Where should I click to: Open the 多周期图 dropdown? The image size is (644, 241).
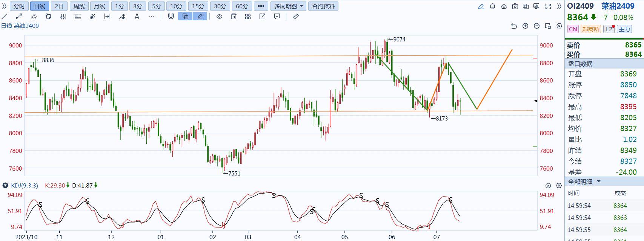(x=288, y=6)
